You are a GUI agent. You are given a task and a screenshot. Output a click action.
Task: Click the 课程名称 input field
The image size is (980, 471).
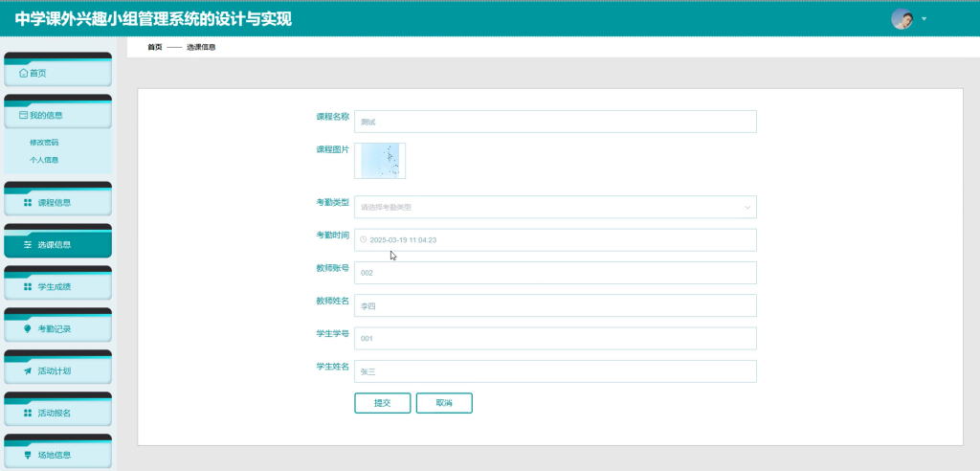click(556, 122)
